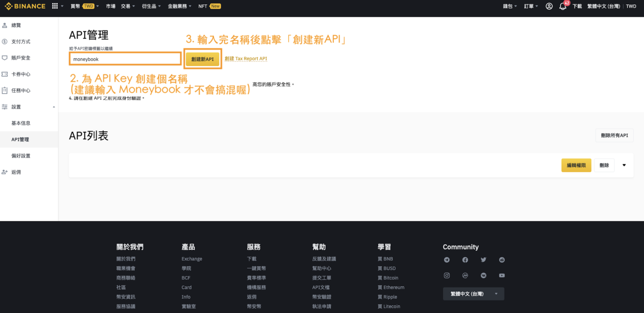This screenshot has width=644, height=313.
Task: Open the notification bell with 42 alerts
Action: coord(563,6)
